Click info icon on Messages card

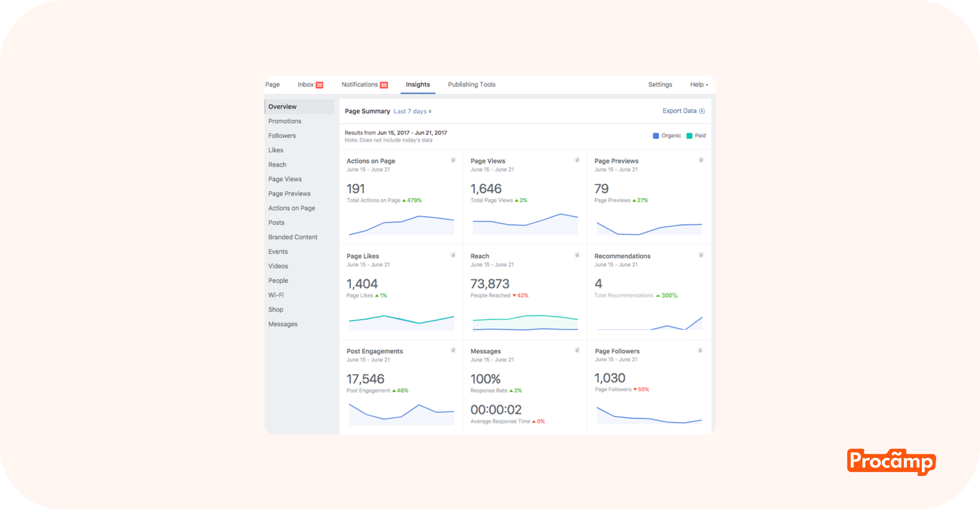577,350
